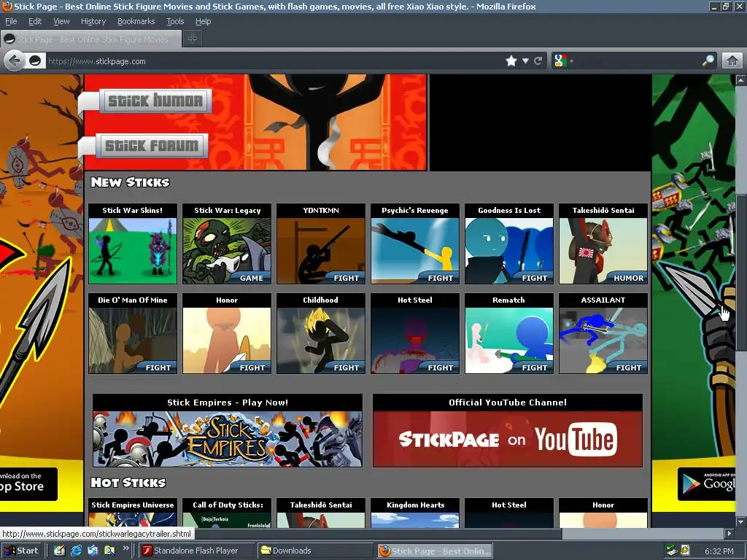Open the Stick War: Legacy game thumbnail
The height and width of the screenshot is (560, 747).
tap(227, 244)
